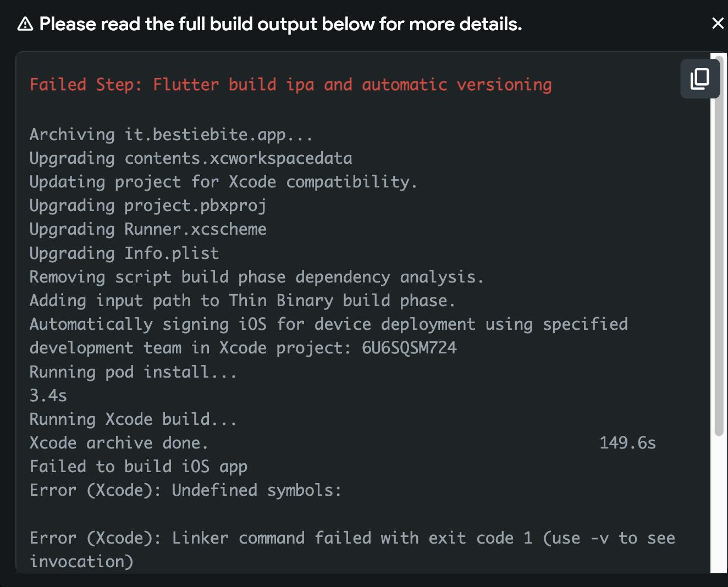Click the 'Upgrading project.pbxproj' line
This screenshot has width=728, height=587.
pyautogui.click(x=148, y=206)
